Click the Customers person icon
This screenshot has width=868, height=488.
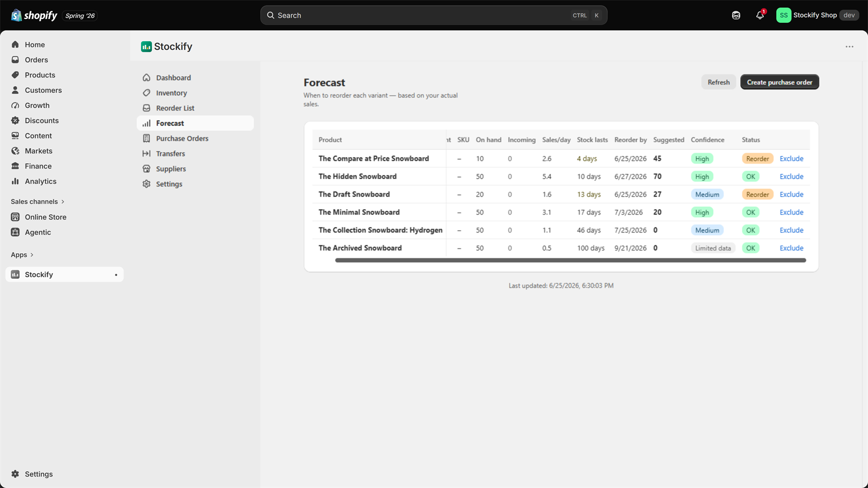(15, 90)
